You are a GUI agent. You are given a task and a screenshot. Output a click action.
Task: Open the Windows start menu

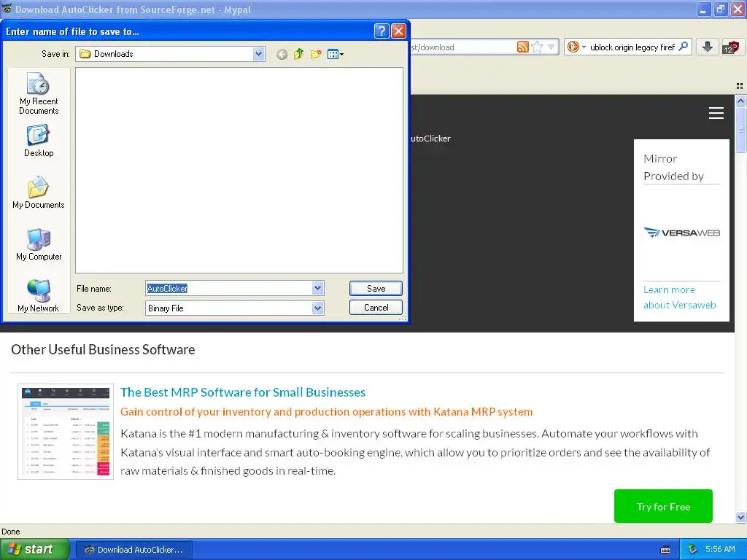tap(35, 549)
